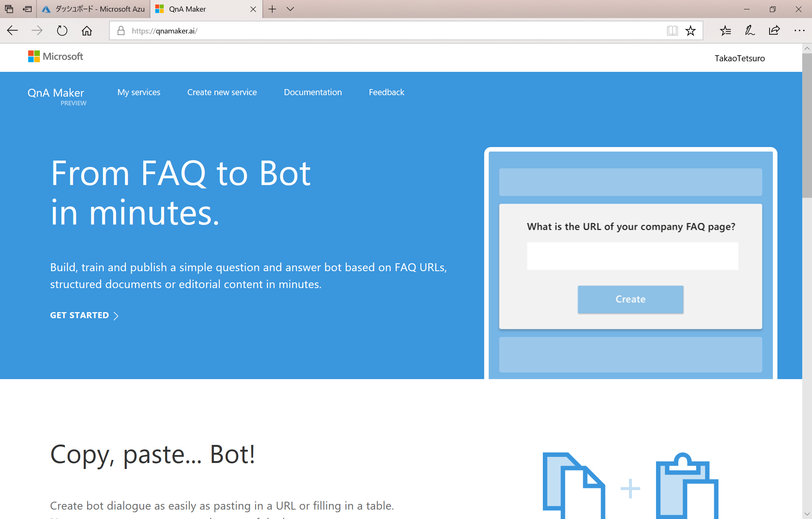Open Create new service page

point(222,92)
